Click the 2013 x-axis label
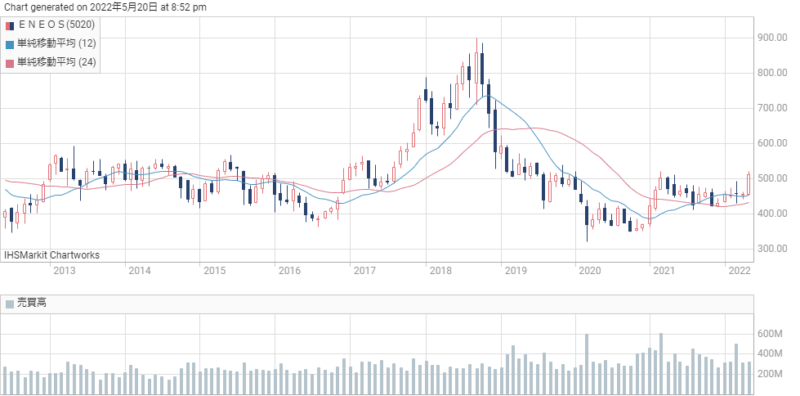Screen dimensions: 800x396 (x=65, y=270)
